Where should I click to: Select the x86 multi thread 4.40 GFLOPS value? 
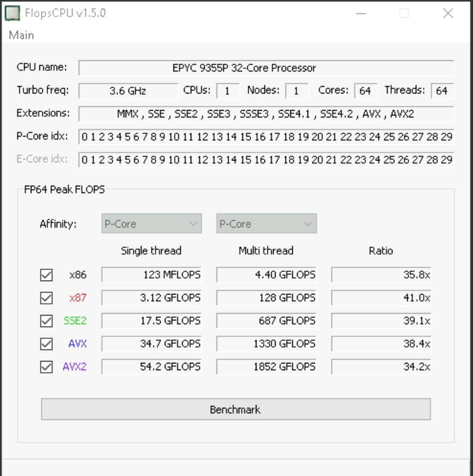(x=266, y=275)
